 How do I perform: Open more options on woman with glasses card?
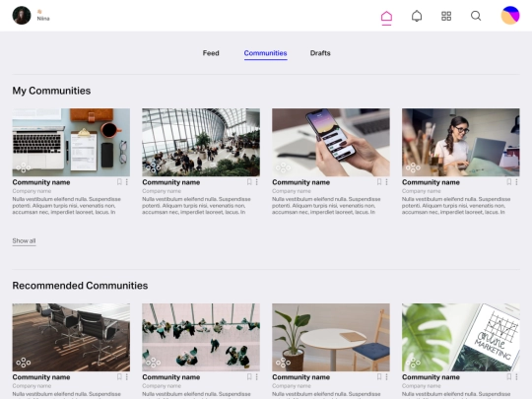[x=517, y=182]
